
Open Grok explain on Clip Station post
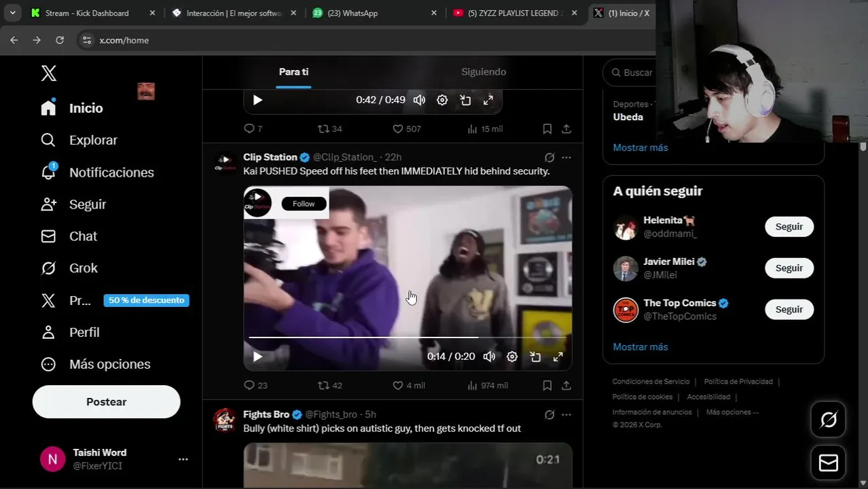pos(549,157)
